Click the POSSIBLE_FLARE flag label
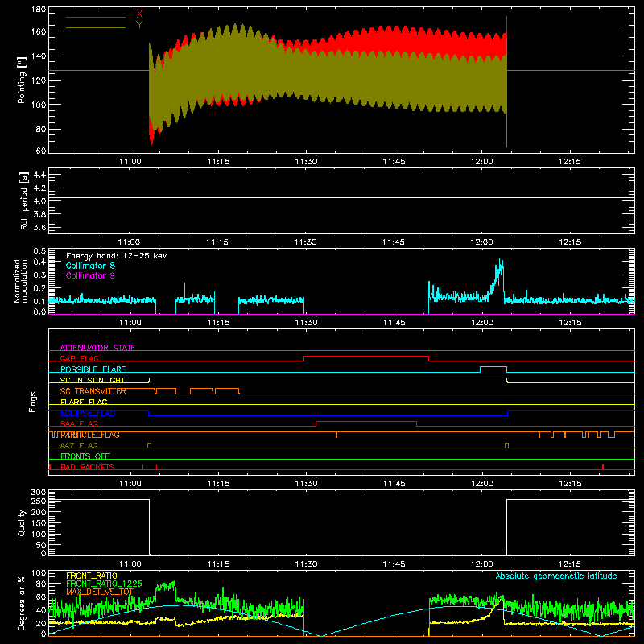The width and height of the screenshot is (644, 644). (x=93, y=369)
